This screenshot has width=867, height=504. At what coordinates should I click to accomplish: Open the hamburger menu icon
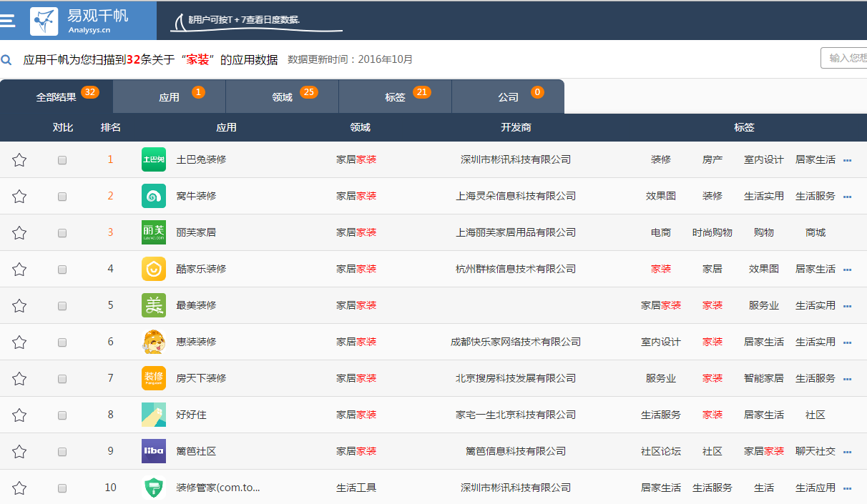pos(7,20)
